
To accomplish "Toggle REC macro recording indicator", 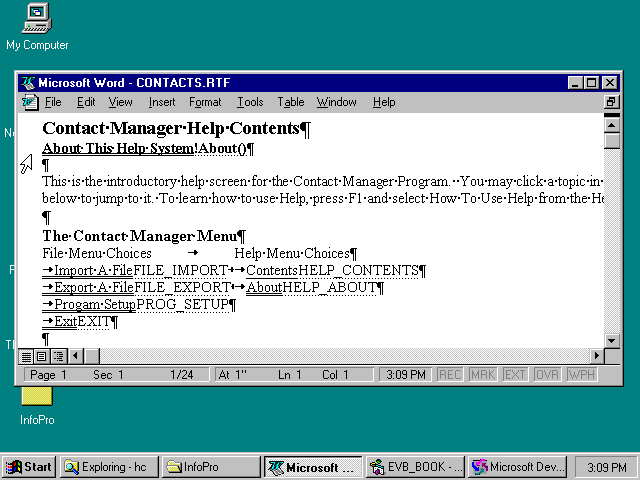I will (450, 375).
